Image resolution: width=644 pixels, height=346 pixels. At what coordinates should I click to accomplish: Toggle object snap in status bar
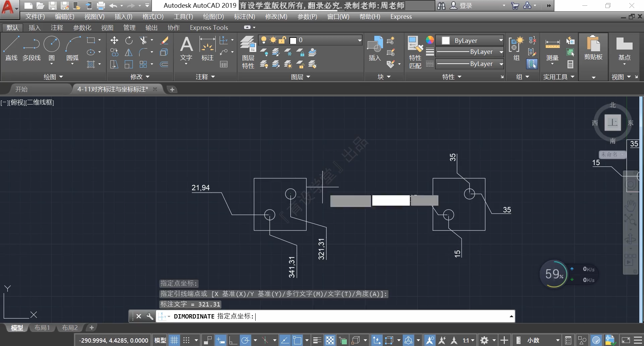point(297,340)
